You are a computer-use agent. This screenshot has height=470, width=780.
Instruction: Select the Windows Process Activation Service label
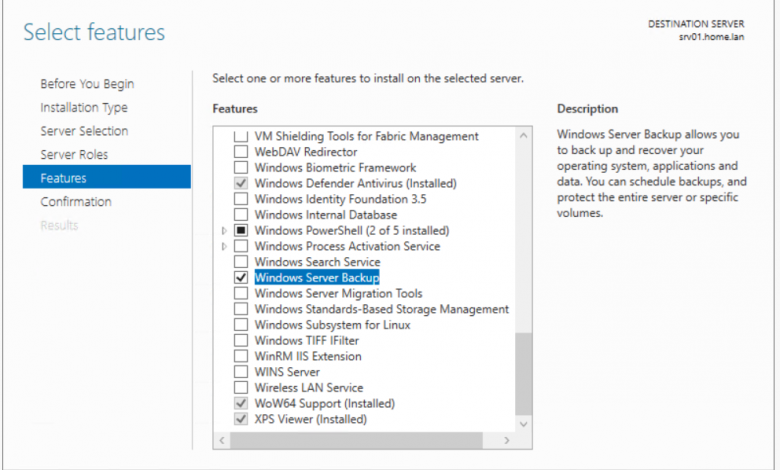[x=347, y=246]
